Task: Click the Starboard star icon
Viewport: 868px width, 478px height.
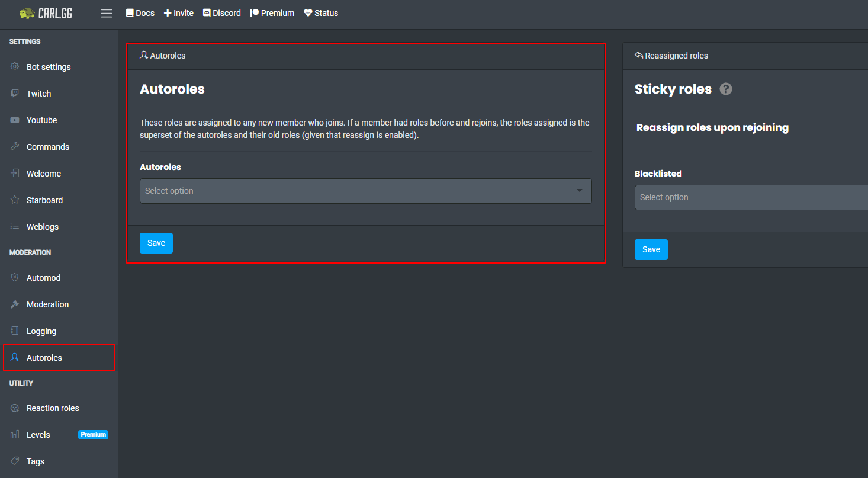Action: pyautogui.click(x=14, y=200)
